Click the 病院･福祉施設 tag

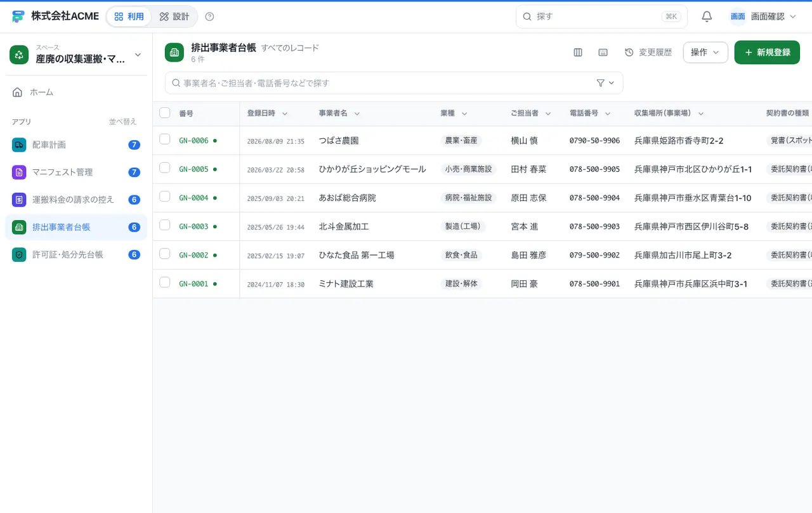pyautogui.click(x=468, y=198)
